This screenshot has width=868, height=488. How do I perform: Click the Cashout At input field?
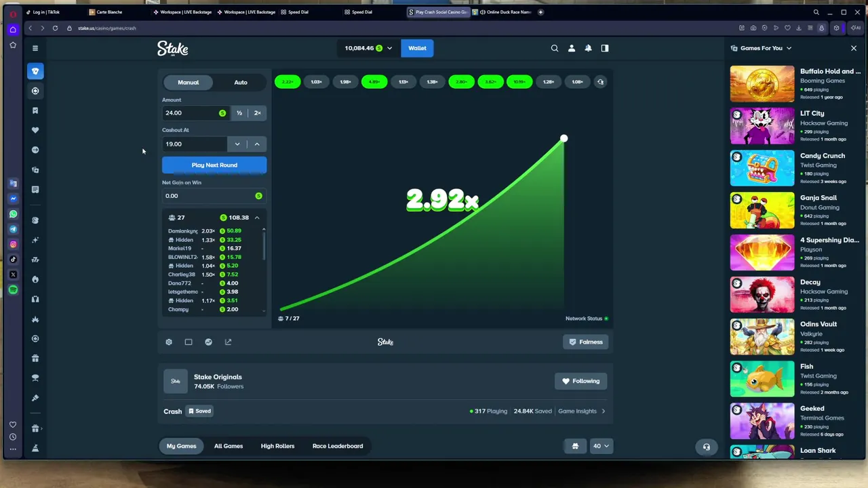tap(195, 144)
